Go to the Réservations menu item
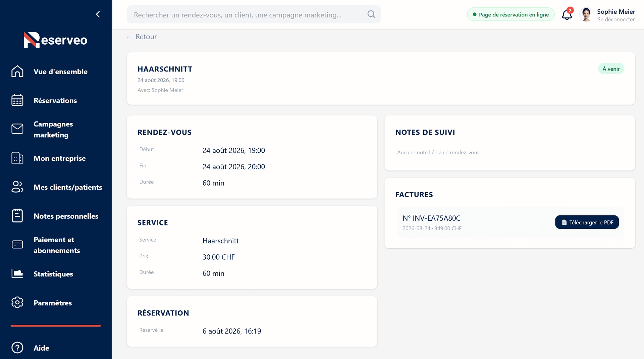 55,100
